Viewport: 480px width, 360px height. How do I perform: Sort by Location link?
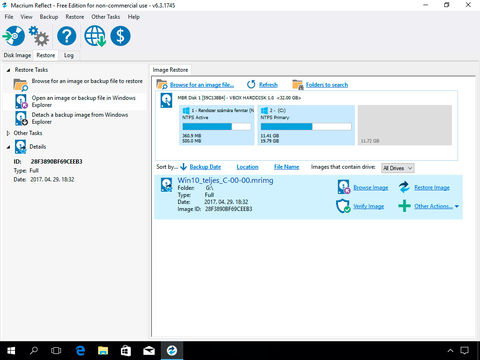point(247,167)
